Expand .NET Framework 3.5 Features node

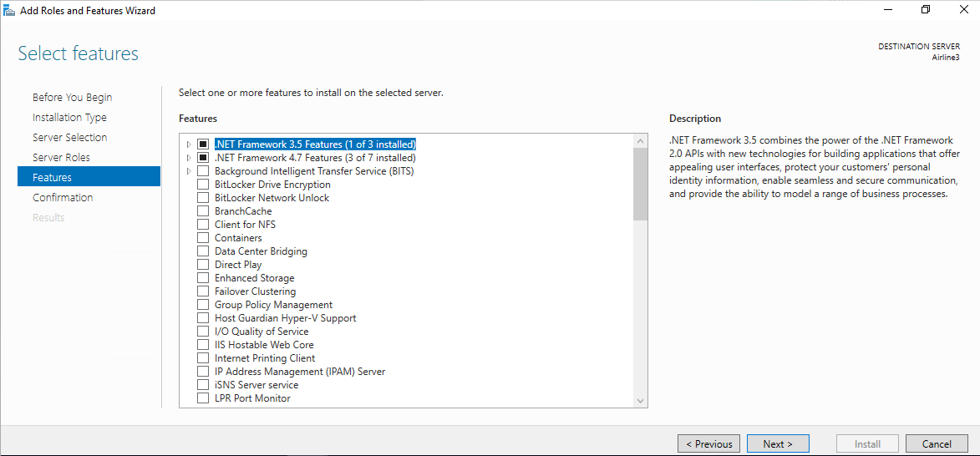pos(189,144)
